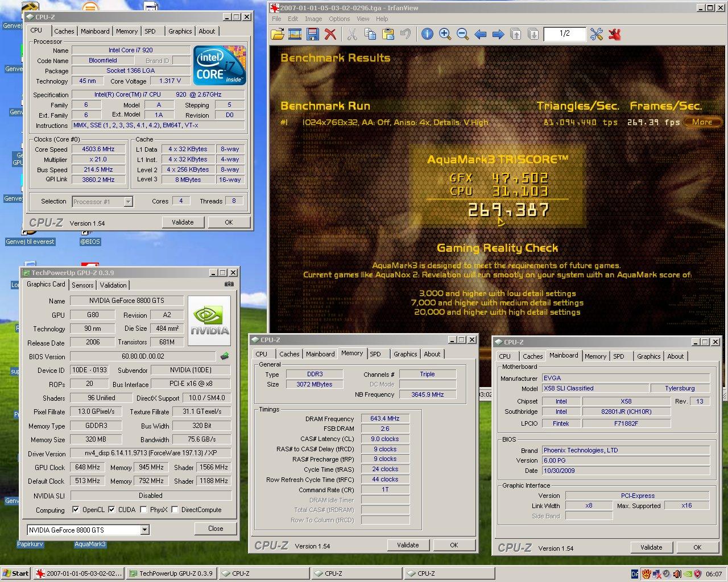
Task: Paste from clipboard using the Paste icon
Action: [x=388, y=34]
